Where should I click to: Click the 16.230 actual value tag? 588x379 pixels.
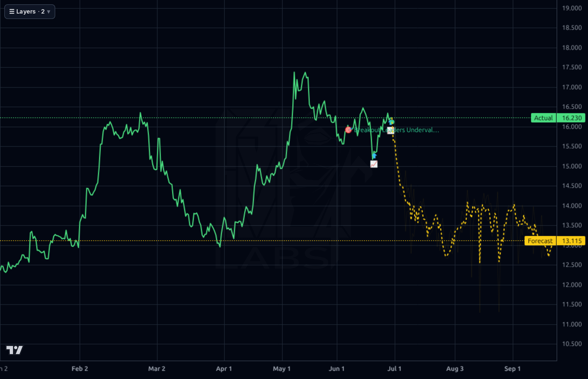571,118
